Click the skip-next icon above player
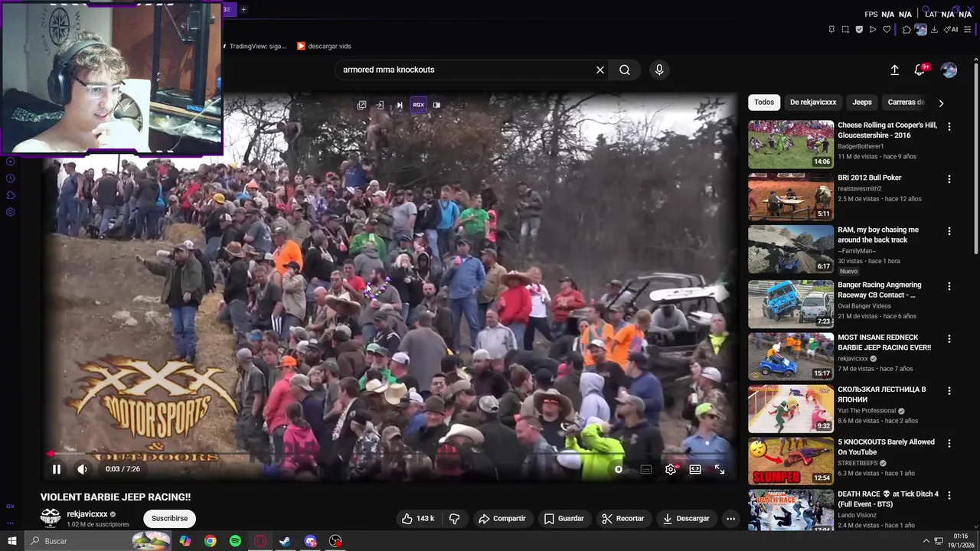980x551 pixels. click(x=399, y=105)
